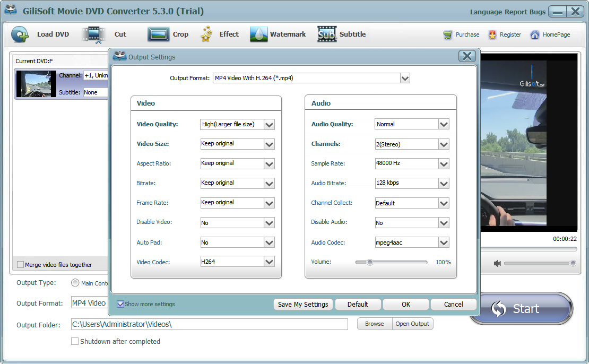This screenshot has height=364, width=589.
Task: Open the Subtitle 'Sub' icon
Action: 327,34
